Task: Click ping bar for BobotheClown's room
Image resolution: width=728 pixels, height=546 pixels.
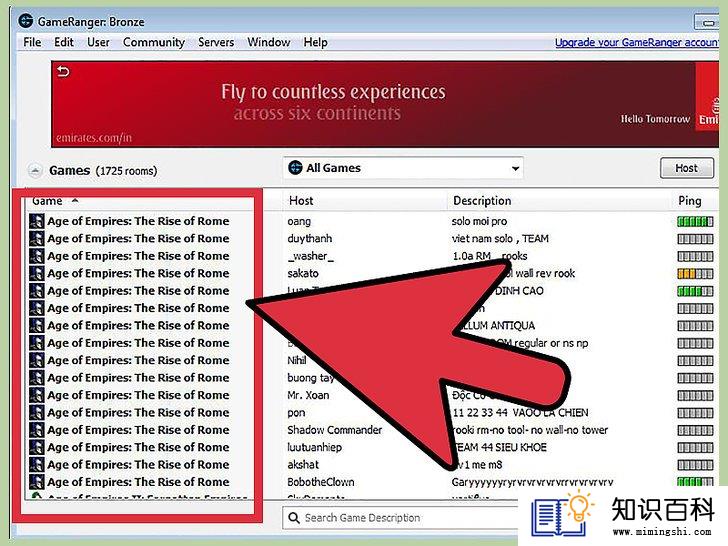Action: point(695,482)
